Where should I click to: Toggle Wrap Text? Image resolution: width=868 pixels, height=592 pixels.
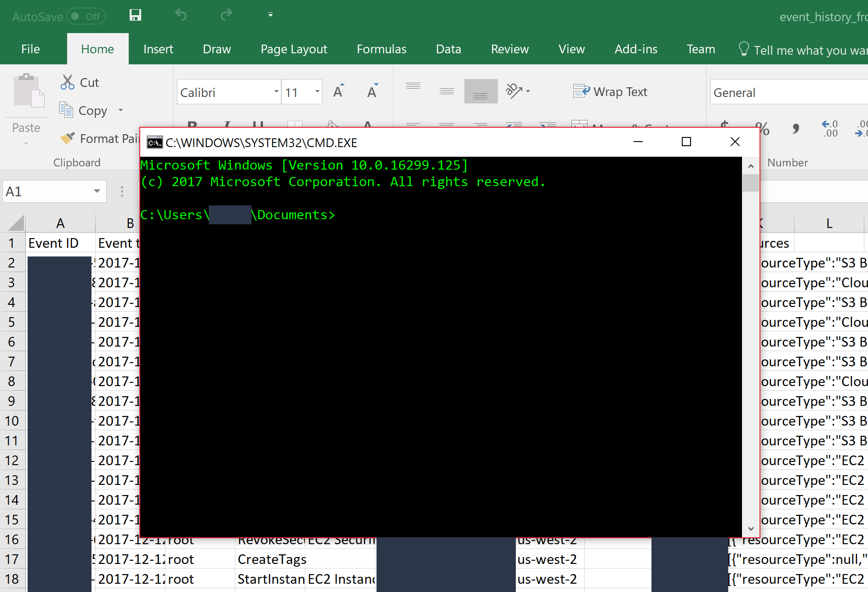click(x=610, y=91)
